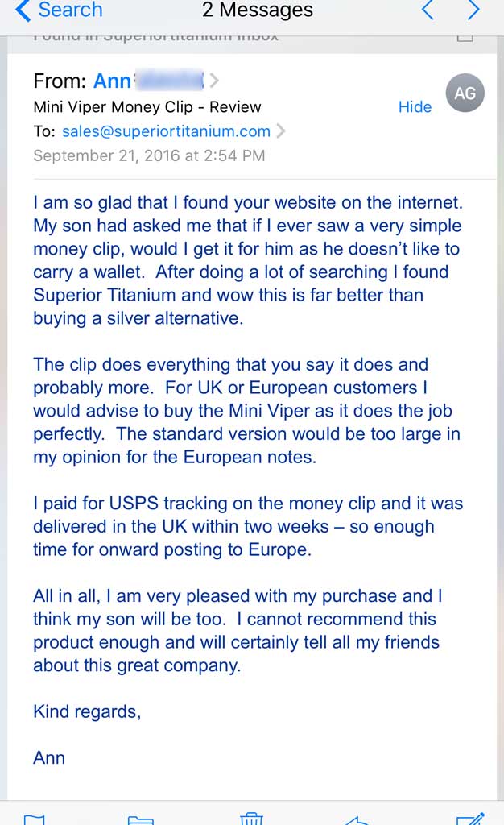Flag this message using flag icon
This screenshot has width=504, height=825.
pyautogui.click(x=35, y=819)
